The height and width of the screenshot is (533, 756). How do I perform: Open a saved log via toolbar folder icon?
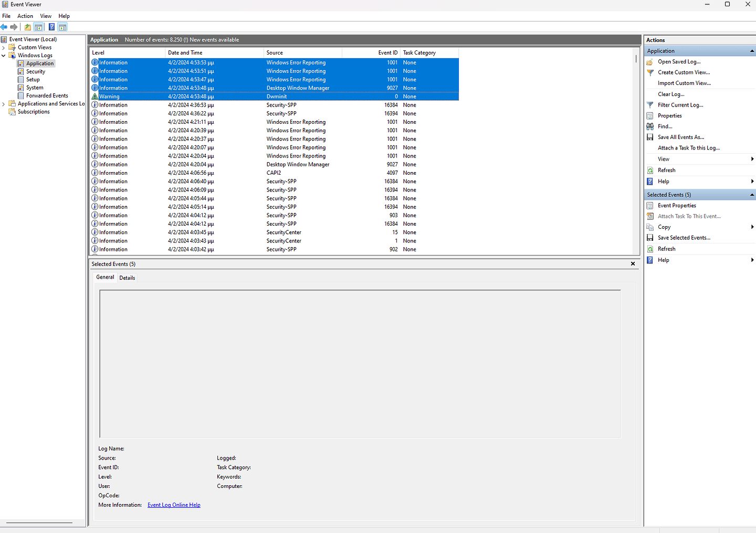coord(27,27)
